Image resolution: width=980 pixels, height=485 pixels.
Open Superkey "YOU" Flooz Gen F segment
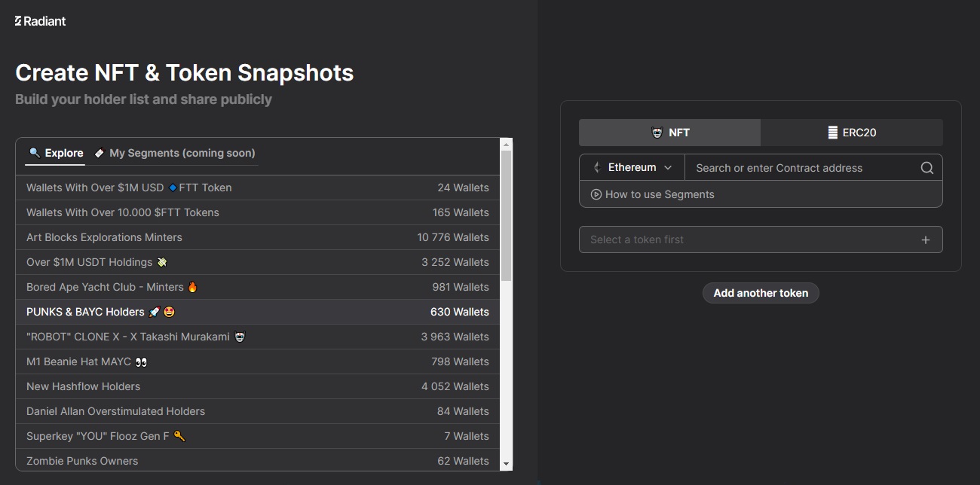click(258, 436)
